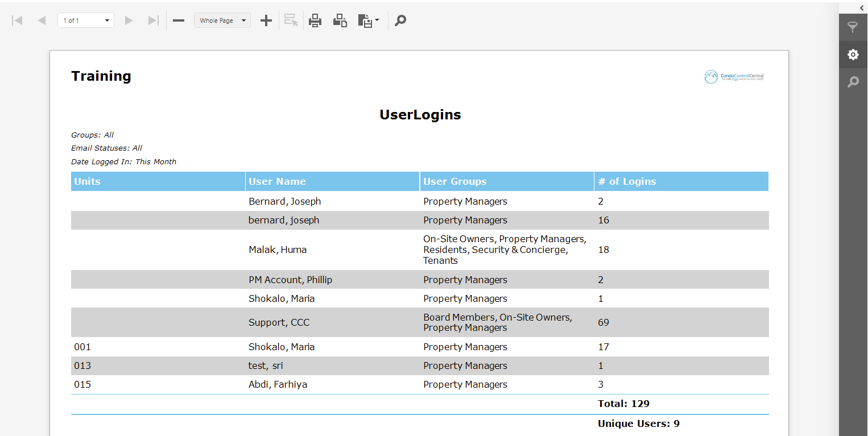Go to the next page
Screen dimensions: 868x436
[x=129, y=20]
